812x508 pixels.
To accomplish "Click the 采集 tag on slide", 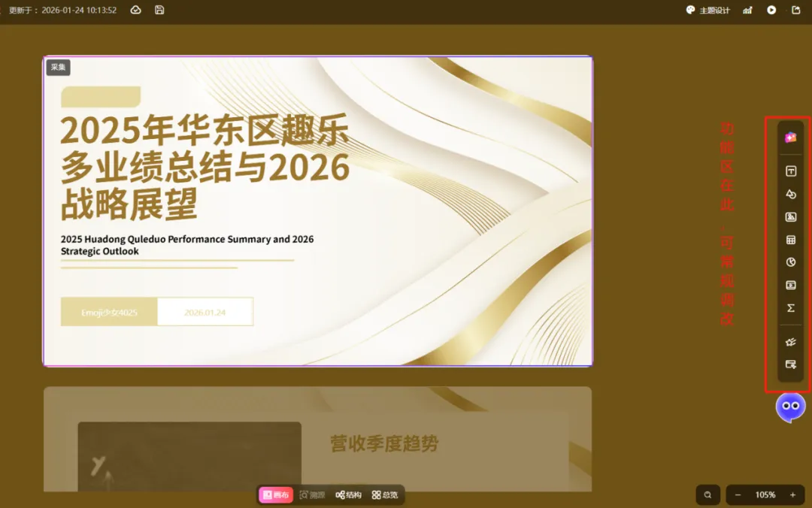I will click(58, 68).
